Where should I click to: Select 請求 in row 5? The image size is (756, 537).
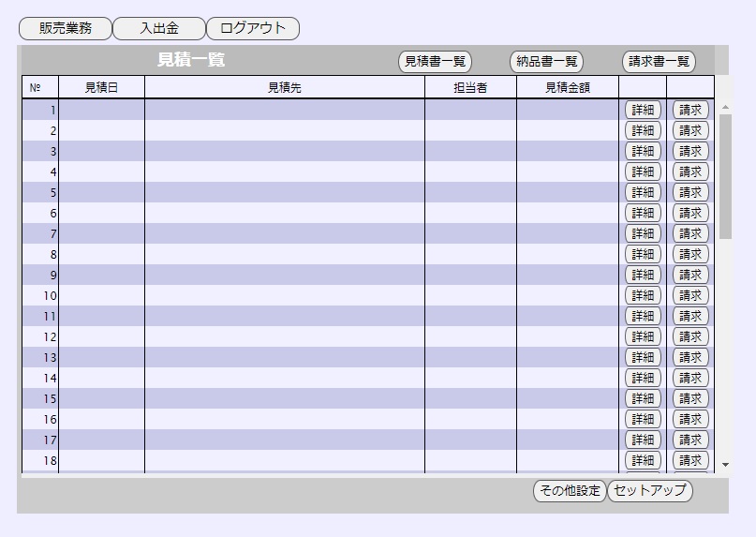(690, 192)
